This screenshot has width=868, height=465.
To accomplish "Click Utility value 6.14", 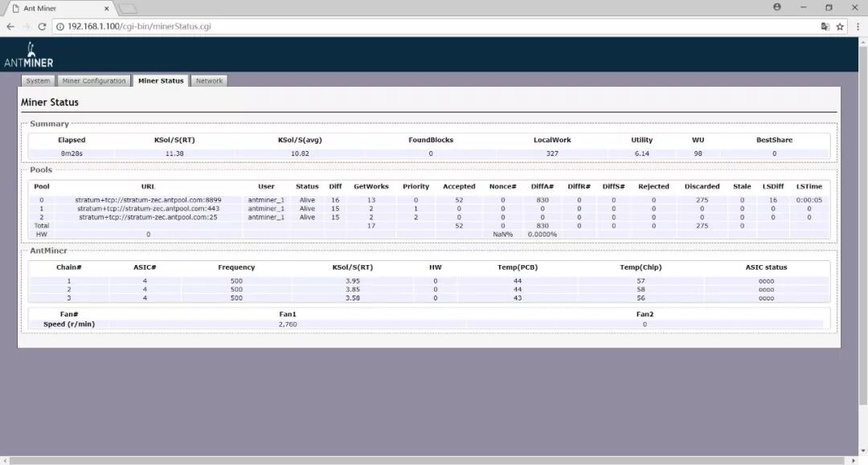I will click(642, 153).
